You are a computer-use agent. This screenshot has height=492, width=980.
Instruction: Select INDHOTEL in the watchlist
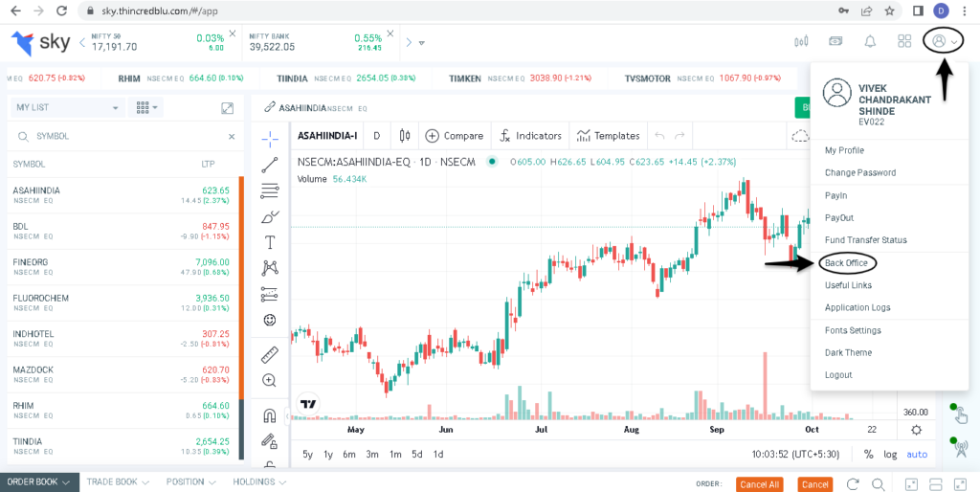(x=122, y=339)
